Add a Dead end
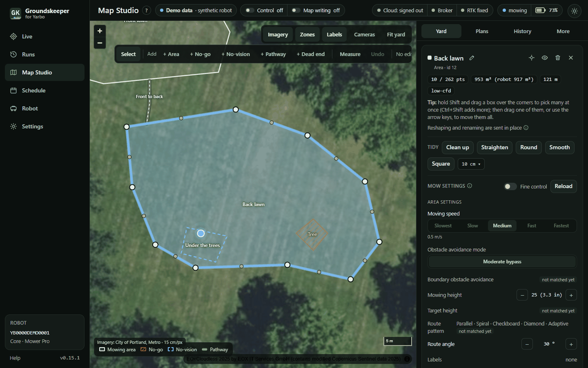Viewport: 588px width, 368px height. 311,54
